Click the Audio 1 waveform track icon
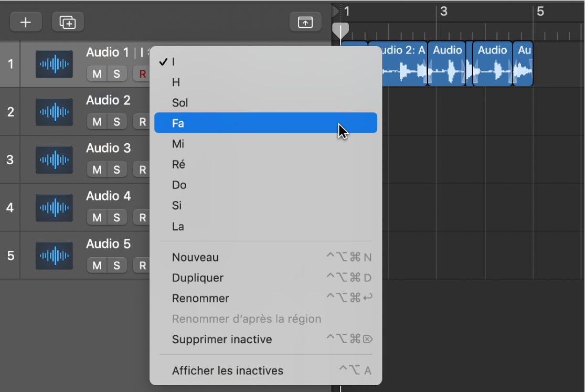Screen dimensions: 585x392 [54, 64]
